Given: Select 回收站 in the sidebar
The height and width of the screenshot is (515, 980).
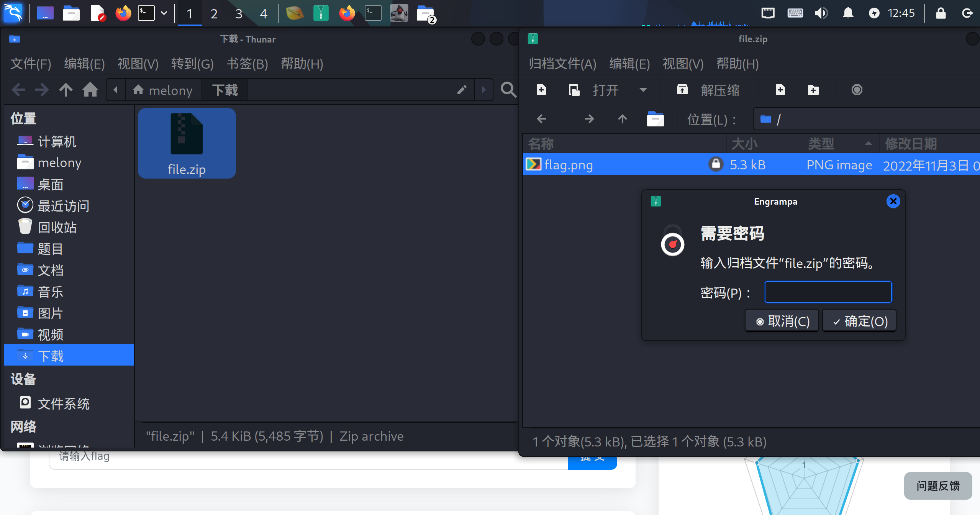Looking at the screenshot, I should pos(57,228).
